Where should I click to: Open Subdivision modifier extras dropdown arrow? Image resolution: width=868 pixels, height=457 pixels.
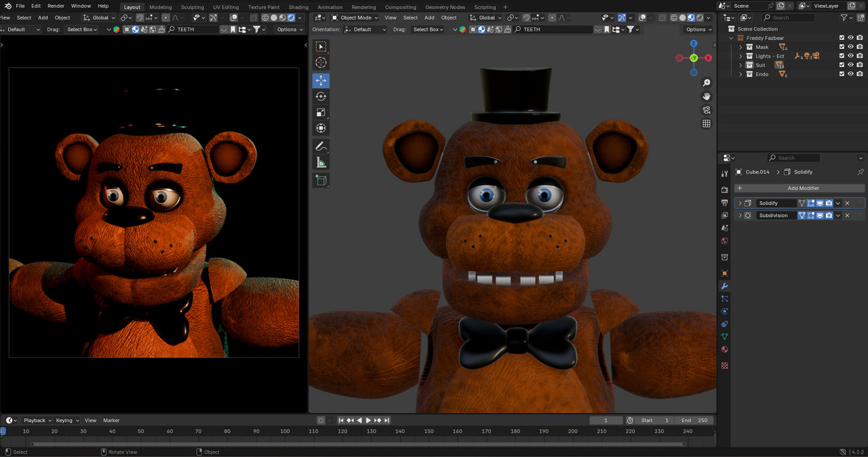[x=838, y=216]
